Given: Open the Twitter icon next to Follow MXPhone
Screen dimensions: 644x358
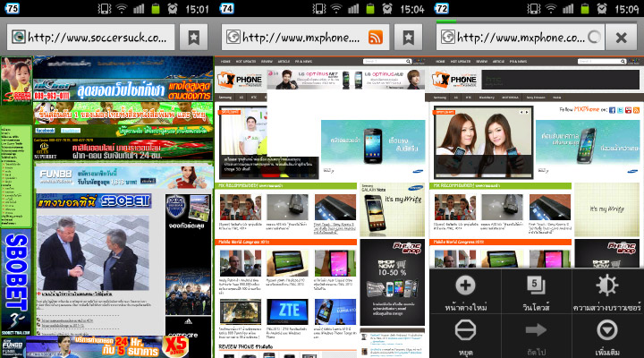Looking at the screenshot, I should 620,110.
